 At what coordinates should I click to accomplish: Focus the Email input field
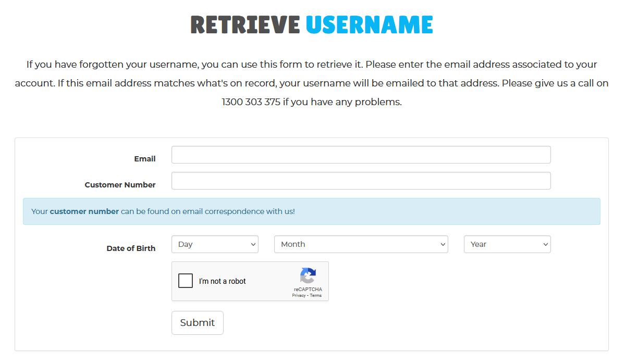[x=361, y=155]
